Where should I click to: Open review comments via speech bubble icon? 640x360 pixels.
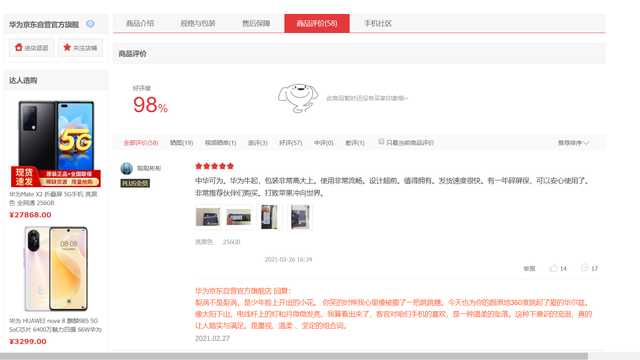pyautogui.click(x=584, y=268)
